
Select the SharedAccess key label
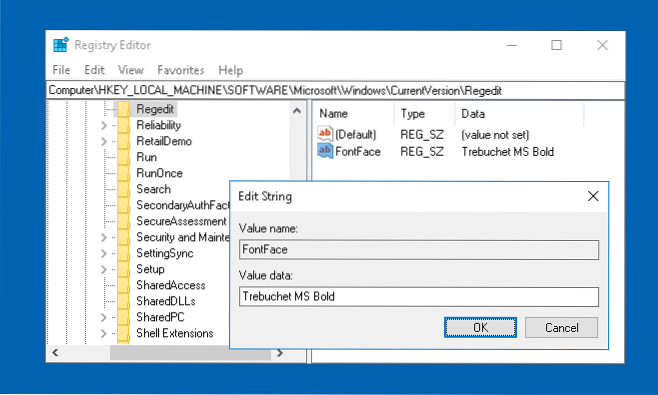tap(171, 285)
